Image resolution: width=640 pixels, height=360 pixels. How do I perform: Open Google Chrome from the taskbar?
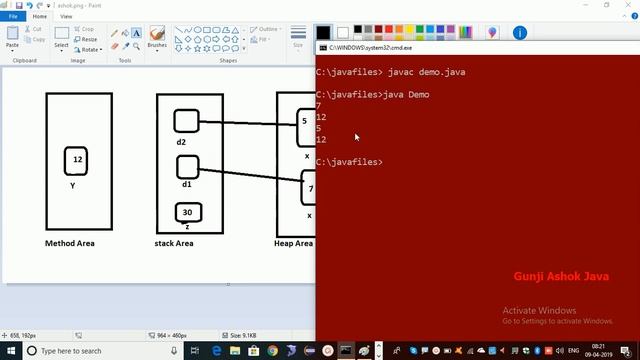[x=272, y=351]
